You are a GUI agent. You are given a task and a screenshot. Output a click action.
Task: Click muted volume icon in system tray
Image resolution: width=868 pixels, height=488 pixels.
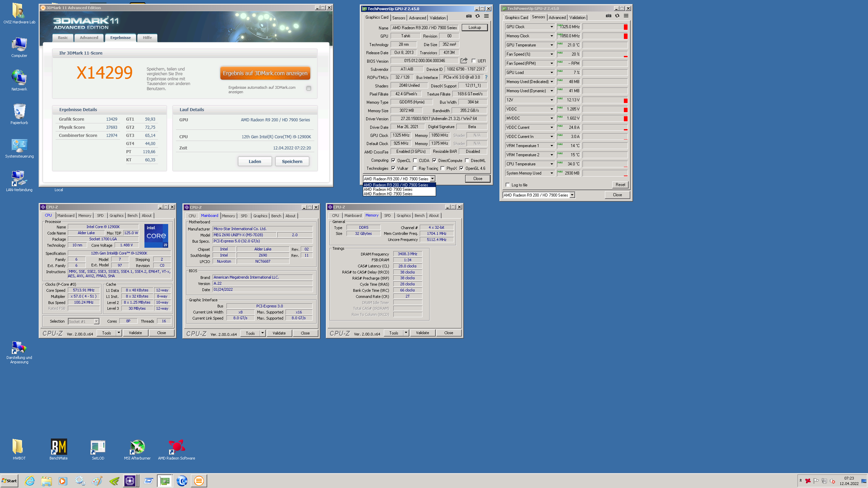832,481
